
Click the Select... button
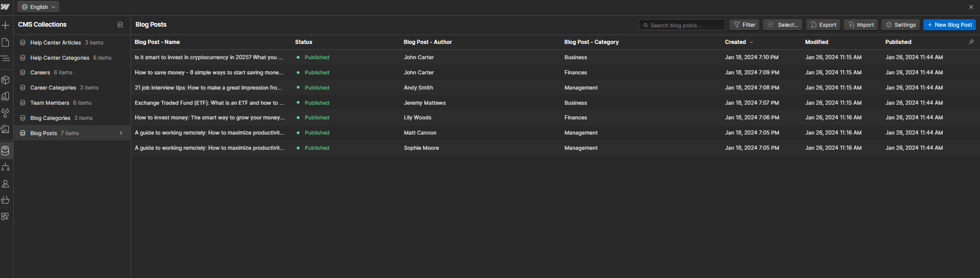coord(782,25)
